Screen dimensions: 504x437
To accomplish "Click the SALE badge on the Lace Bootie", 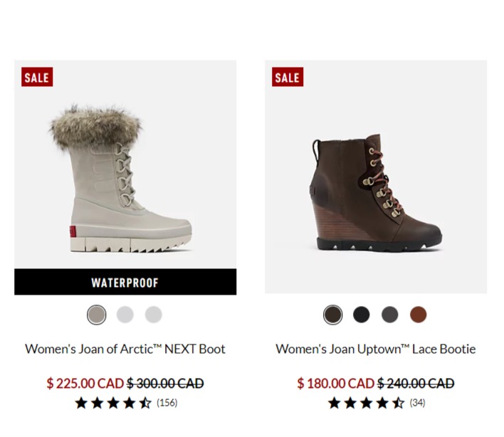I will [288, 77].
